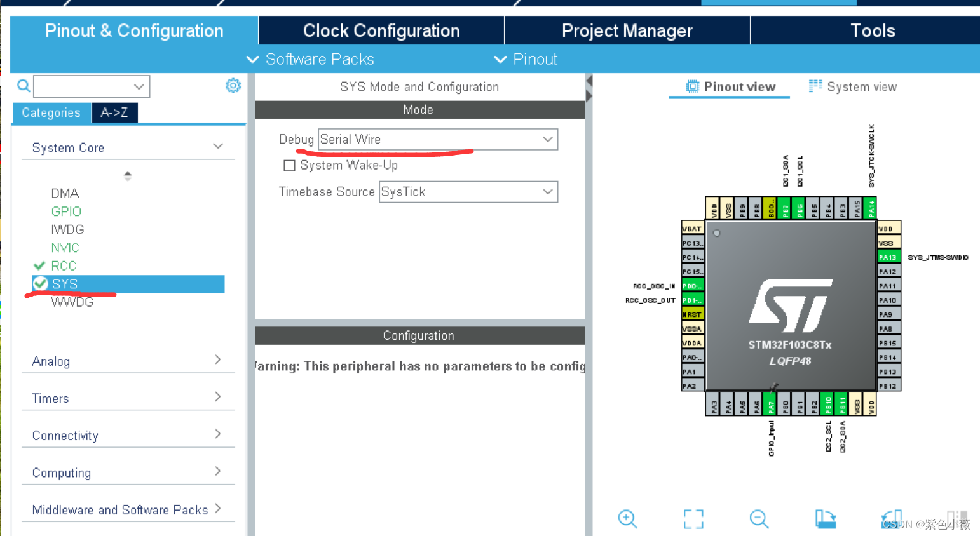Click the PD0 oscillator-in pin

click(x=693, y=286)
